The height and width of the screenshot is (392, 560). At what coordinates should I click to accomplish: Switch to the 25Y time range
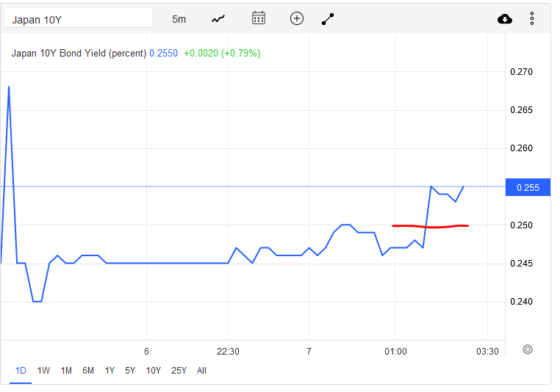pyautogui.click(x=179, y=371)
